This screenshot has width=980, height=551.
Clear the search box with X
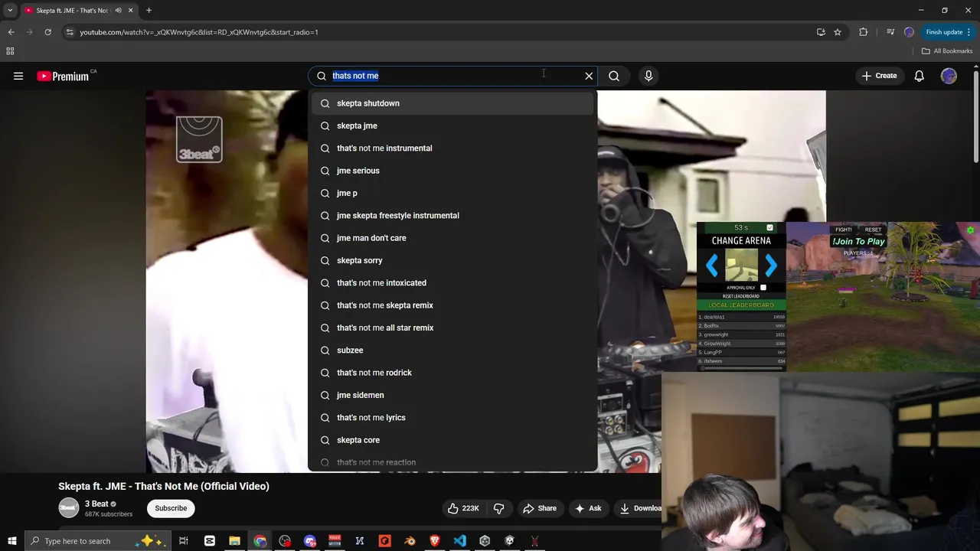pos(589,76)
